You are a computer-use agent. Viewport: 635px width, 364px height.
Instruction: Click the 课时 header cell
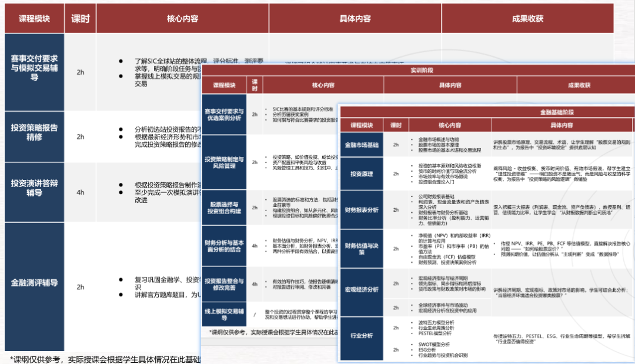(81, 18)
